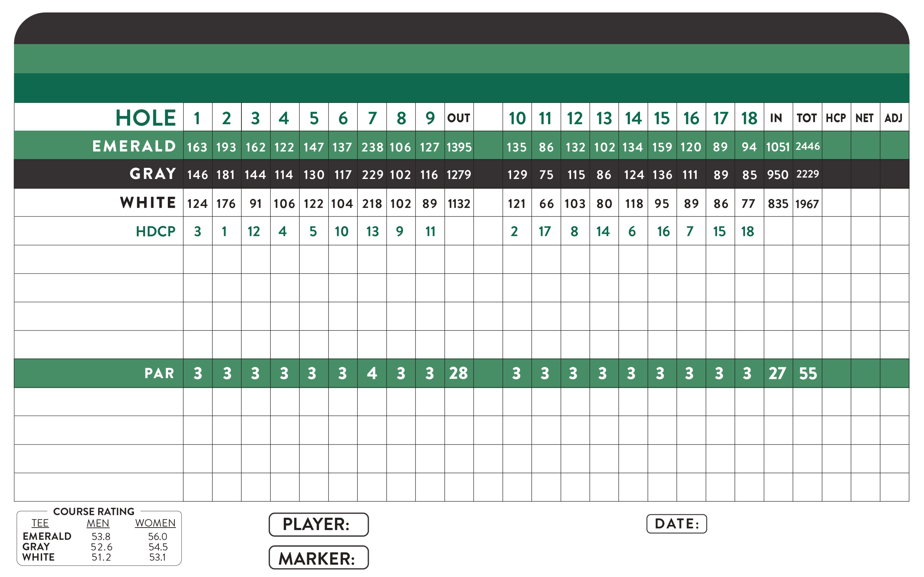
Task: Click the TOT column header
Action: [x=806, y=118]
